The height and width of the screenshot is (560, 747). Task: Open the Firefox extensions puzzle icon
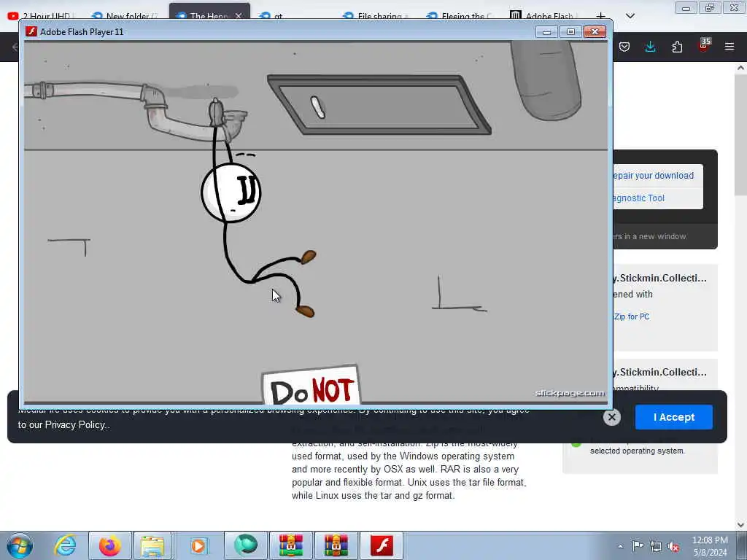click(x=677, y=47)
